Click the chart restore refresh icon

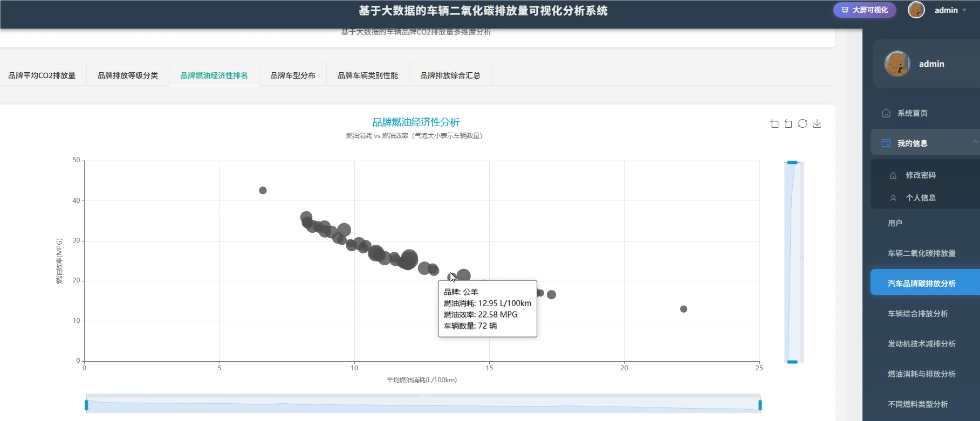(803, 124)
